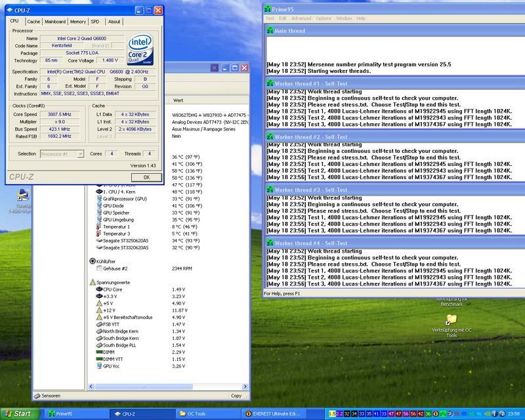525x420 pixels.
Task: Click the GPU Diode row icon
Action: (99, 205)
